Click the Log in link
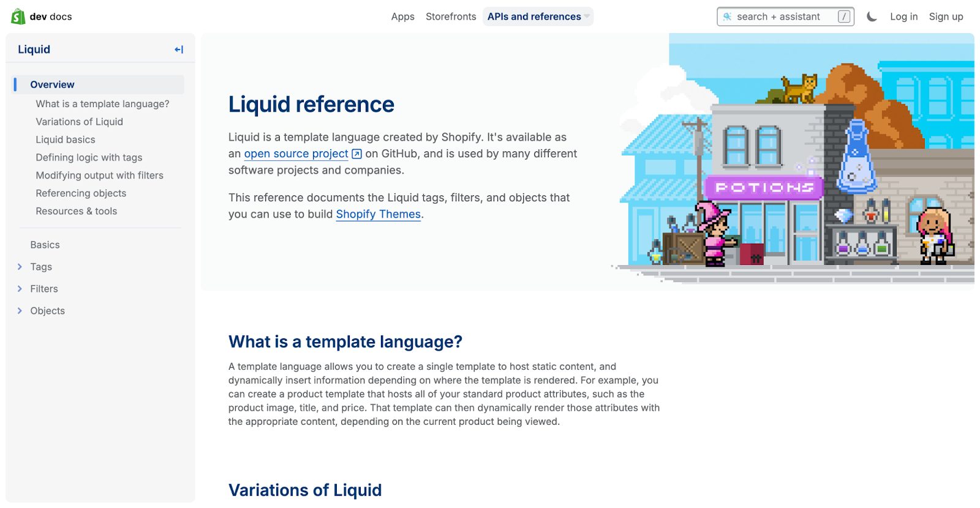 [x=903, y=17]
